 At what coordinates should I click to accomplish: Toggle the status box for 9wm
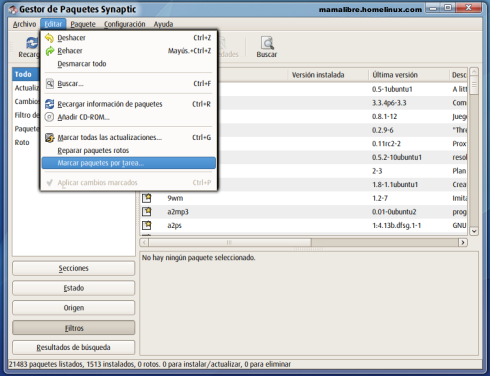[147, 198]
